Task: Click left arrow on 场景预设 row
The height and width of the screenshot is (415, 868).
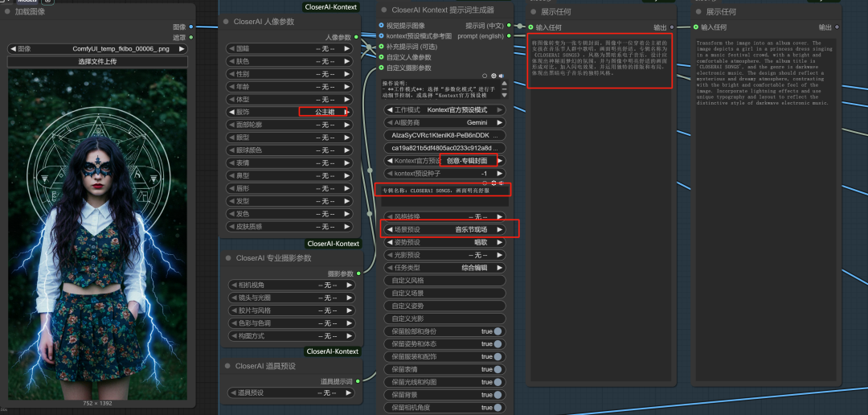Action: coord(390,229)
